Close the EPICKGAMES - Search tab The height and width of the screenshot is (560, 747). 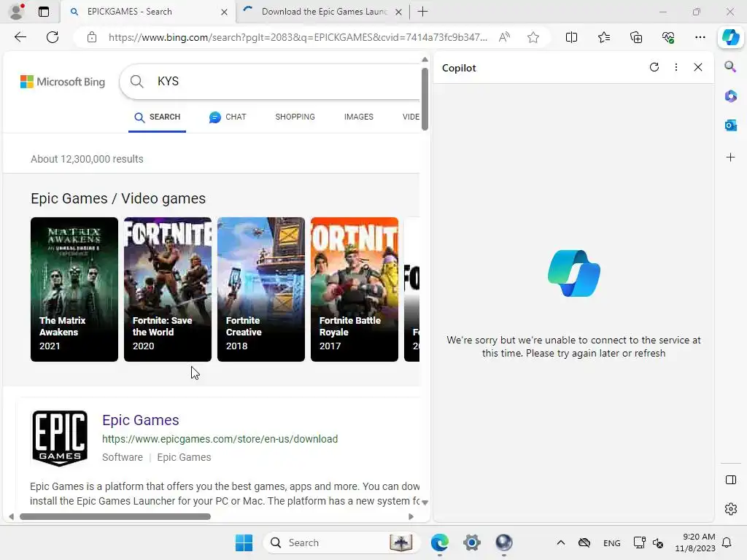[224, 12]
